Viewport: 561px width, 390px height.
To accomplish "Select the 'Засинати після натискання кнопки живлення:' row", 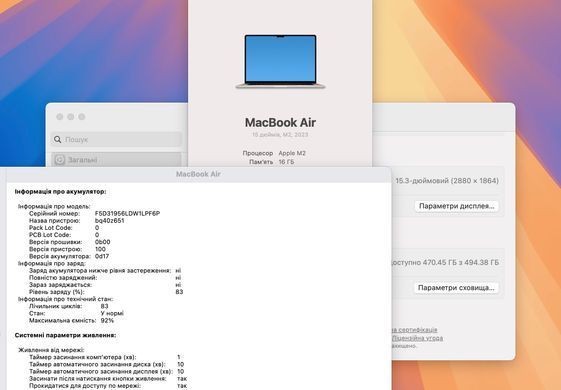I will click(108, 379).
